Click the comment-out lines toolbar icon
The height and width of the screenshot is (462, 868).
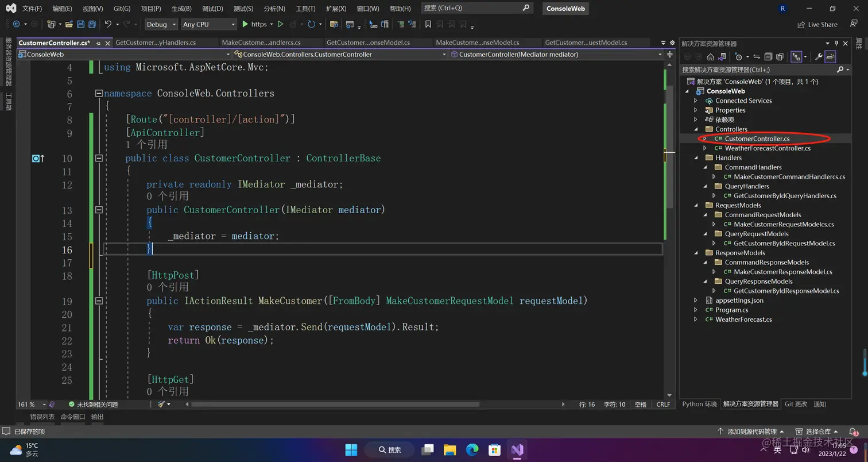click(400, 24)
